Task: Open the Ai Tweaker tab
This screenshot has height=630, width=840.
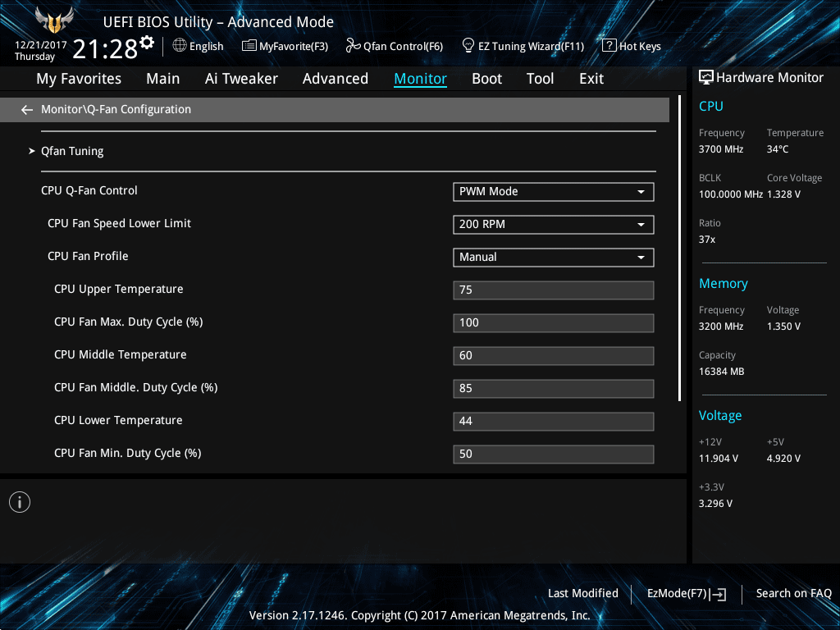Action: pos(241,79)
